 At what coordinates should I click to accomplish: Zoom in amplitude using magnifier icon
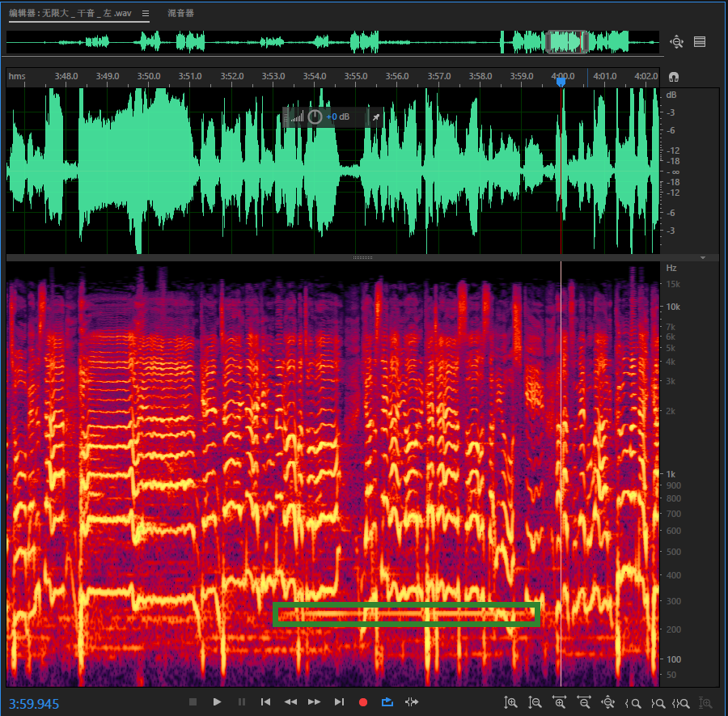coord(510,703)
